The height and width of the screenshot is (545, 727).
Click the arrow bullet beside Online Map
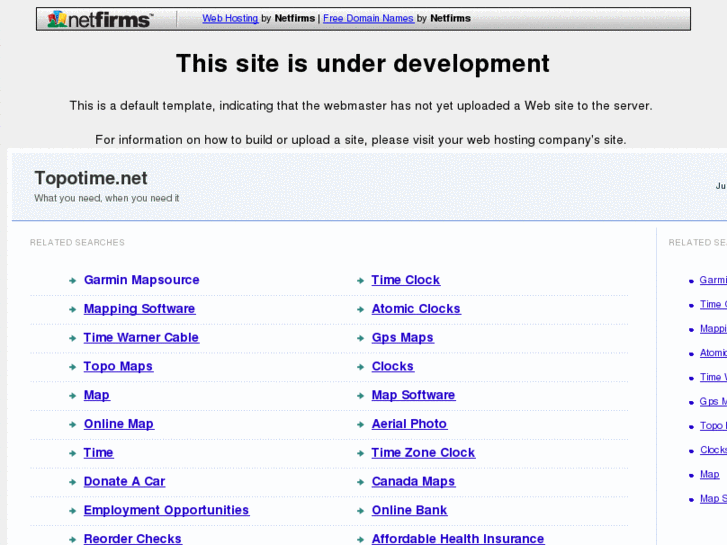[x=72, y=424]
